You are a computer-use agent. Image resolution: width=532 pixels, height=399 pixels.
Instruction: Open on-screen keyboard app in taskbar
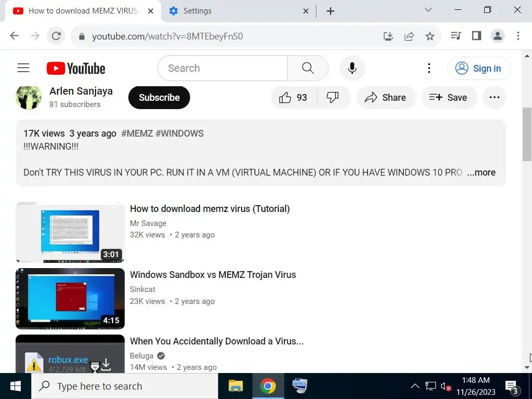tap(300, 386)
